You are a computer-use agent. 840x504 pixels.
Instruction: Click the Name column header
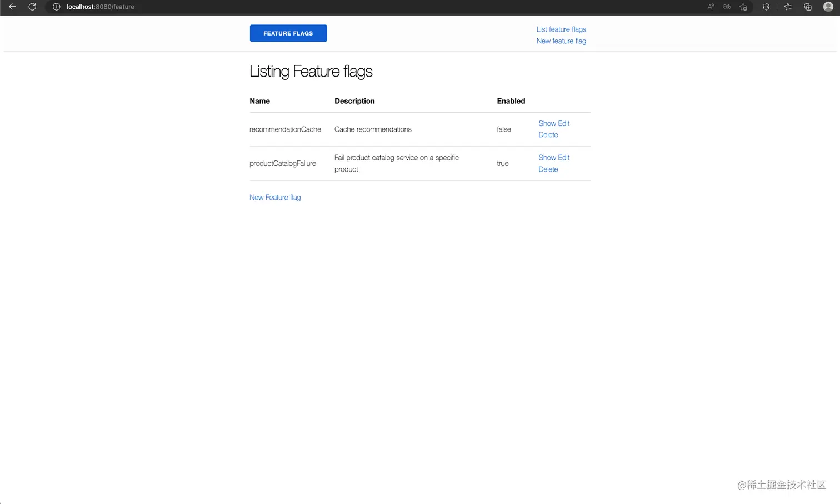tap(259, 101)
